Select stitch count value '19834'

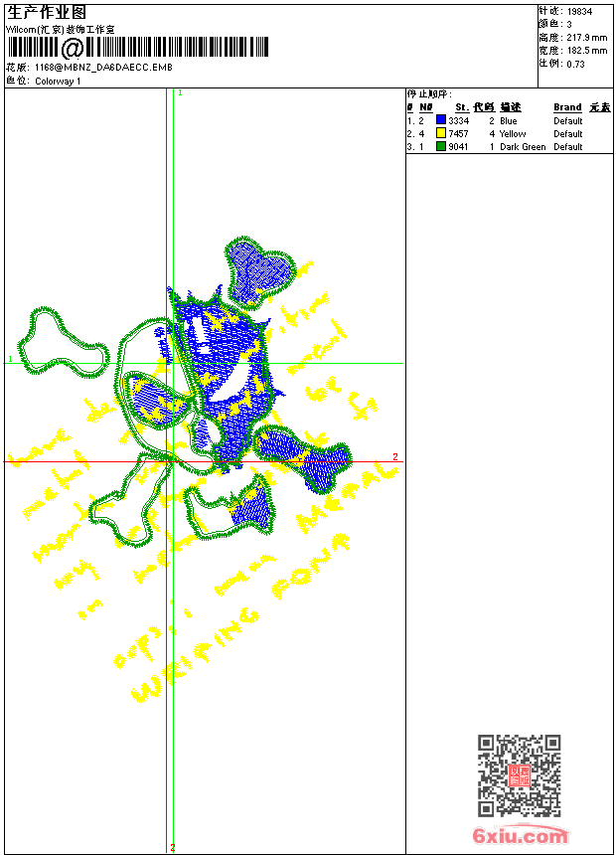click(x=579, y=12)
